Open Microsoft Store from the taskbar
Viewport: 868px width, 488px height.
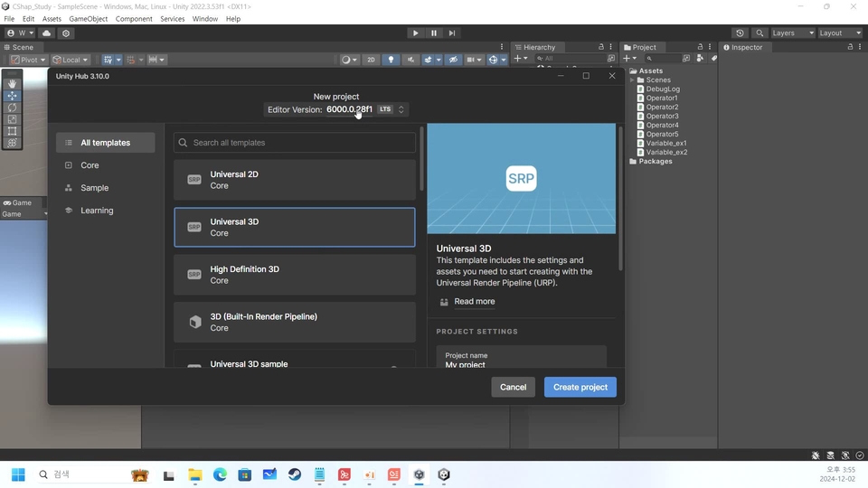pyautogui.click(x=245, y=474)
